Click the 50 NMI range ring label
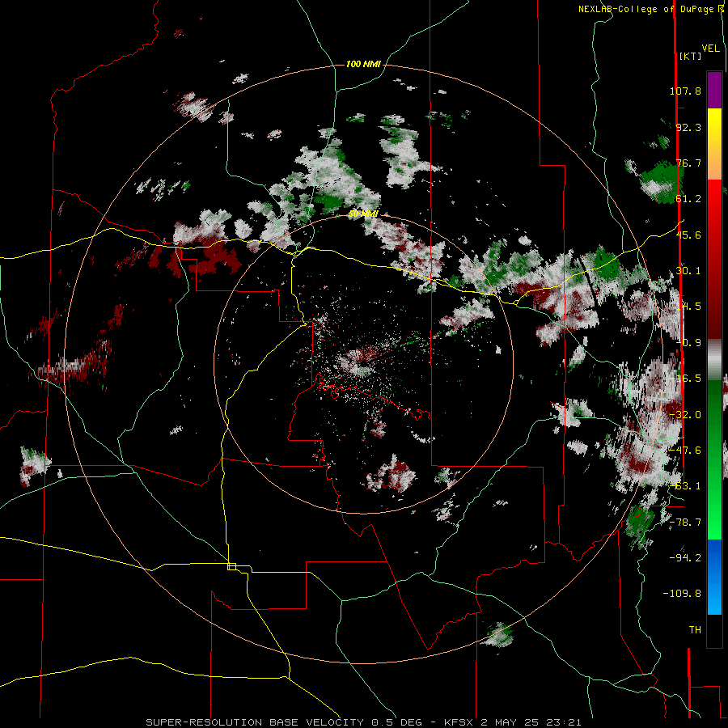 363,214
